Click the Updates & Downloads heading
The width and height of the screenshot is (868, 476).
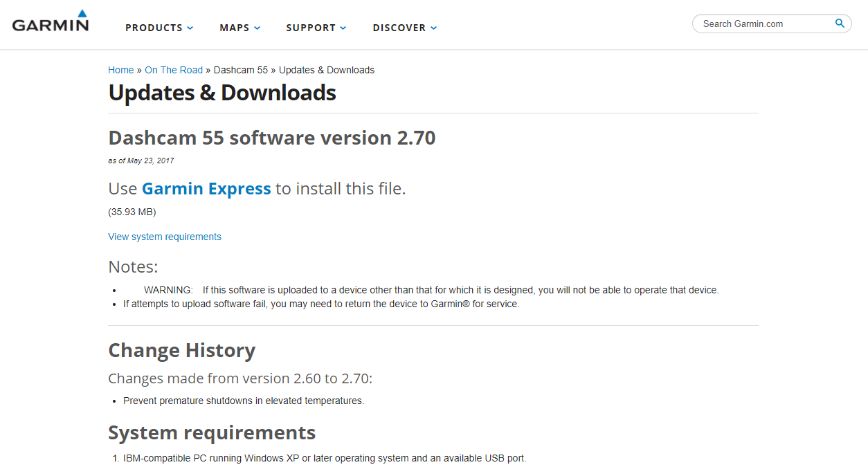coord(222,93)
